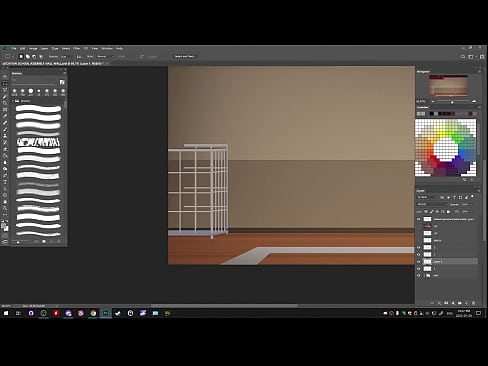Open Photoshop from the Windows taskbar
Viewport: 488px width, 366px height.
coord(106,313)
